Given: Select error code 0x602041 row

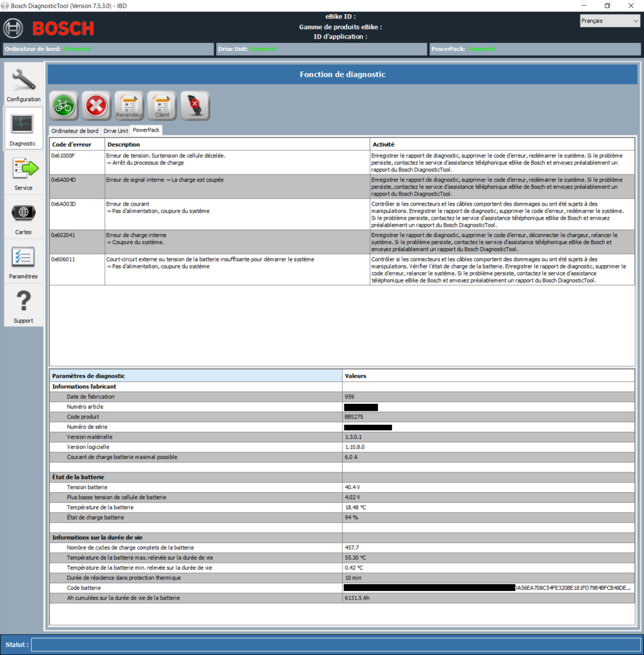Looking at the screenshot, I should tap(342, 242).
